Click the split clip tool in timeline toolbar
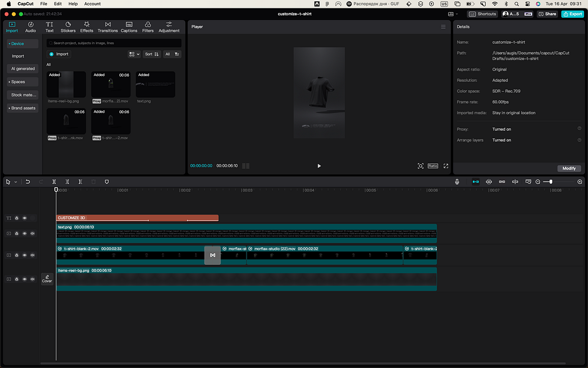Screen dimensions: 588x368 [x=54, y=182]
